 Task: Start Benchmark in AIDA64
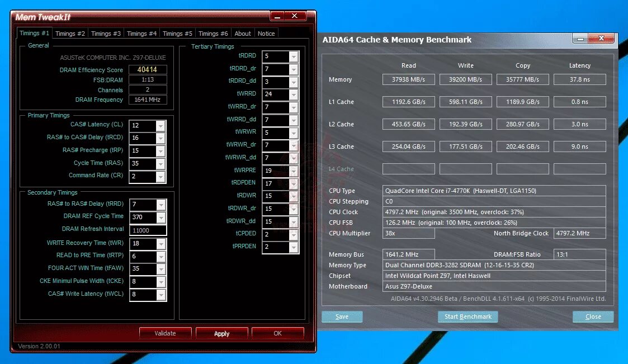pyautogui.click(x=468, y=316)
